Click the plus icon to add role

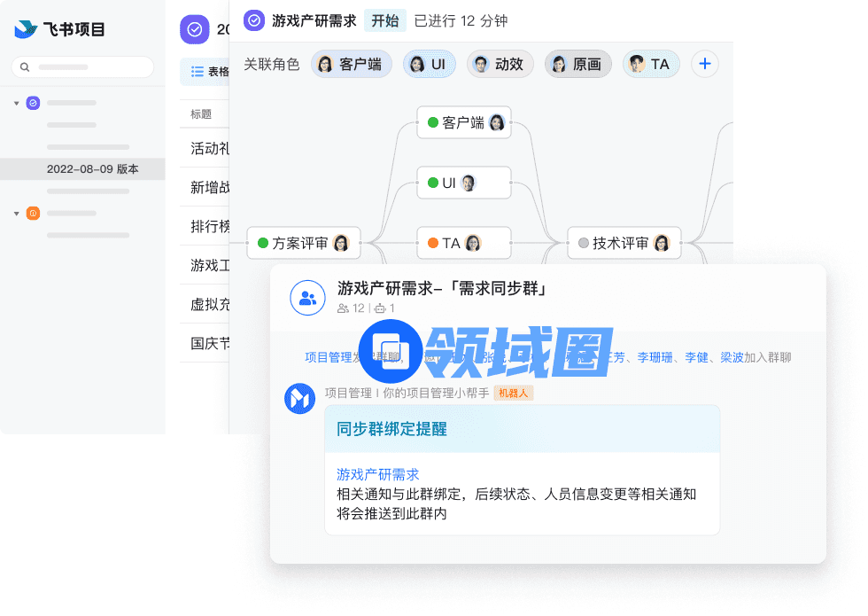coord(705,64)
